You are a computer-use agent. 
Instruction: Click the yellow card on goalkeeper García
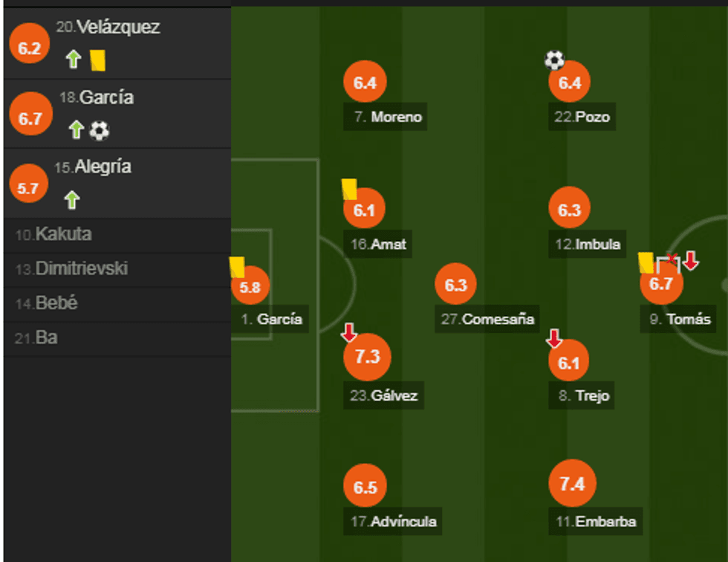click(237, 268)
